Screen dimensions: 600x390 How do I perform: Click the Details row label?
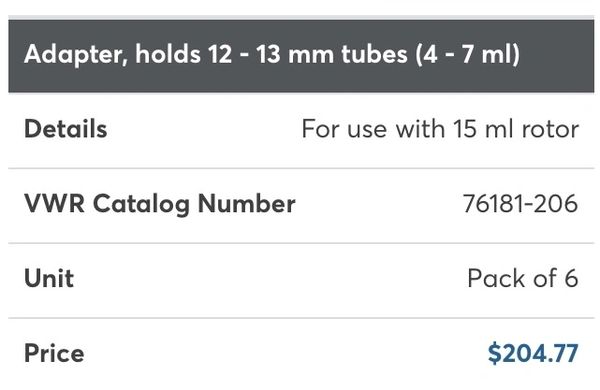pos(65,129)
